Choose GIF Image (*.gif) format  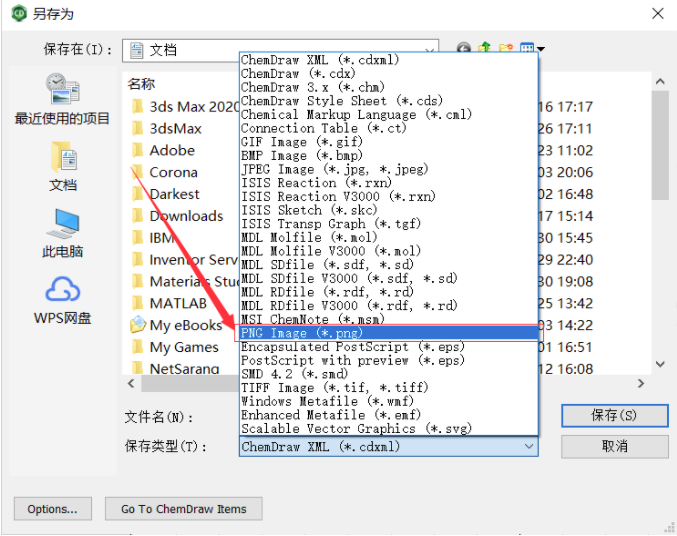pyautogui.click(x=389, y=142)
